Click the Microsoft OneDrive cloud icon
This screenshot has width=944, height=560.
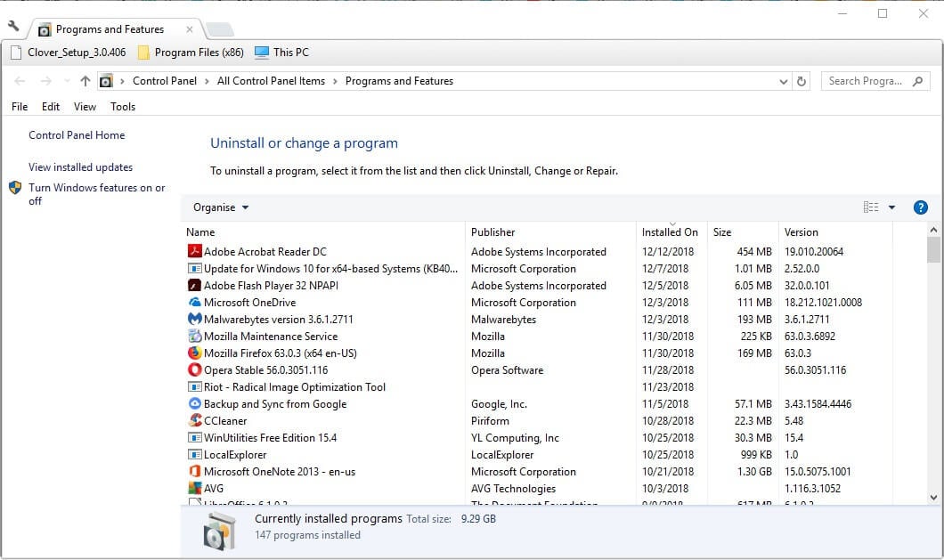pyautogui.click(x=194, y=302)
